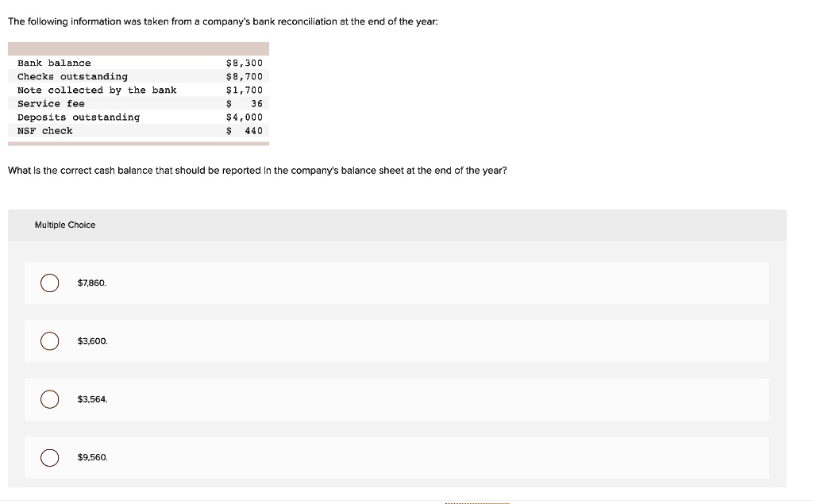Image resolution: width=813 pixels, height=504 pixels.
Task: Select the radio button for $9,560
Action: (49, 458)
